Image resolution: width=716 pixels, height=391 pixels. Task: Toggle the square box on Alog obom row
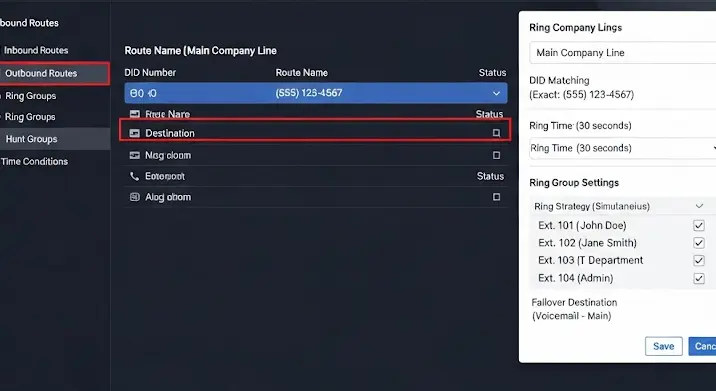(x=496, y=197)
